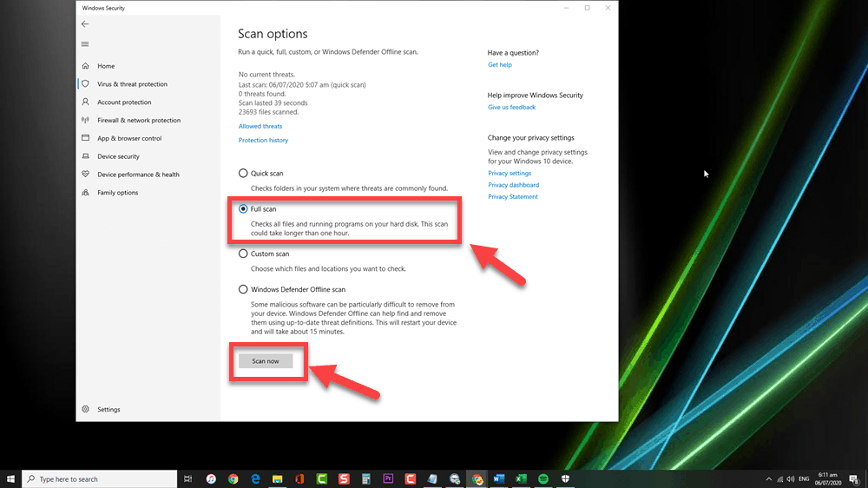Open Task View on taskbar
This screenshot has width=868, height=488.
pos(188,478)
